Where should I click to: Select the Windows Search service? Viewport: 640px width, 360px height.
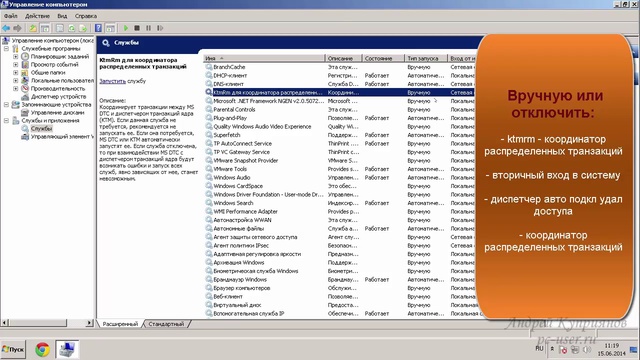(339, 203)
